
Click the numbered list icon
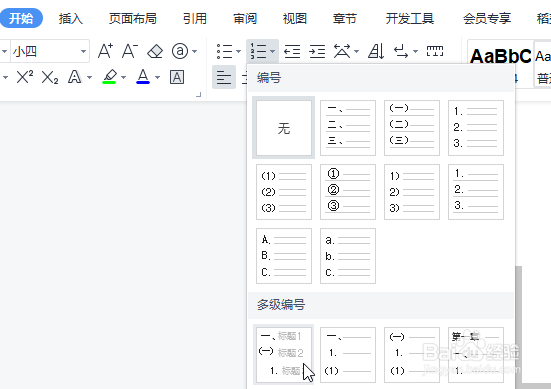(258, 51)
